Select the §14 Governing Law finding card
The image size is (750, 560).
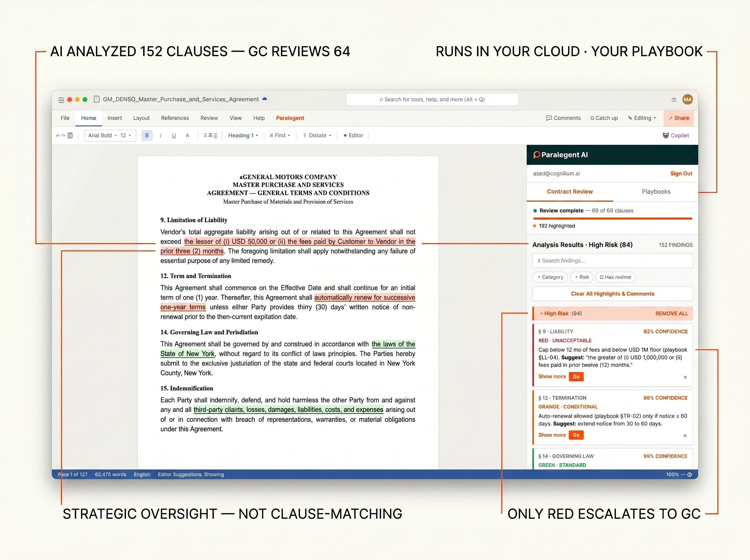coord(612,459)
